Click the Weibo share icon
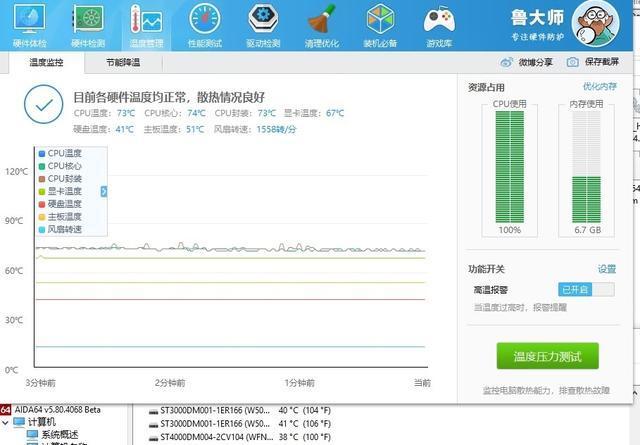640x445 pixels. (x=507, y=62)
